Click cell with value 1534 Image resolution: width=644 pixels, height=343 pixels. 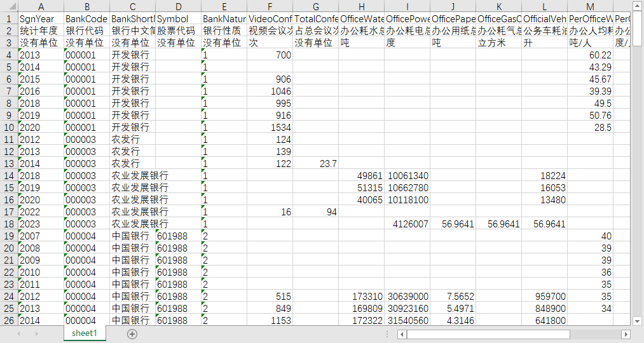point(270,127)
